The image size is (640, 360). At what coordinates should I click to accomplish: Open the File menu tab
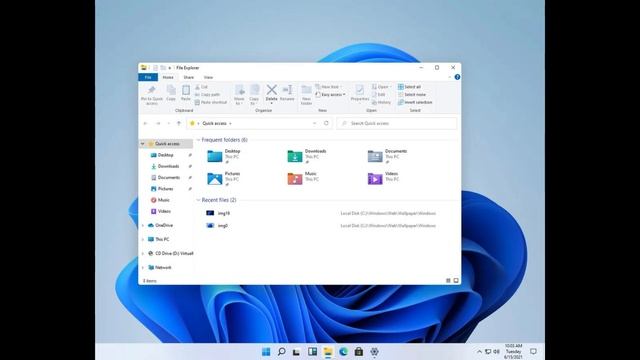tap(148, 77)
